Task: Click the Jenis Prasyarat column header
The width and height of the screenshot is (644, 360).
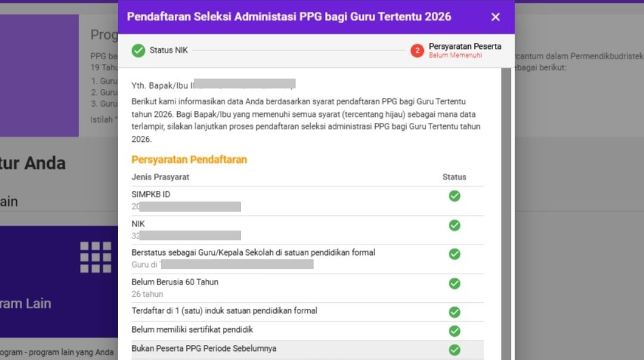Action: 160,177
